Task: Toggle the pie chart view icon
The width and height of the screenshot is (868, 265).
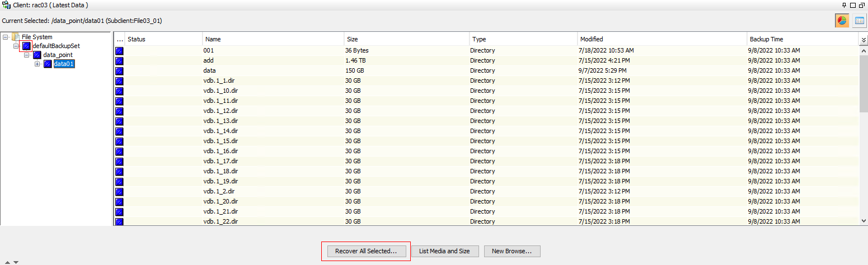Action: coord(842,21)
